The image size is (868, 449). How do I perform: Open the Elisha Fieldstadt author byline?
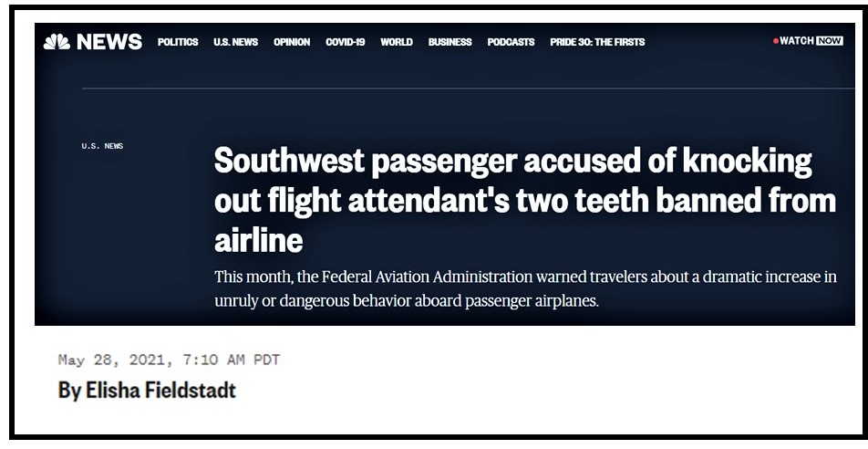click(x=147, y=391)
